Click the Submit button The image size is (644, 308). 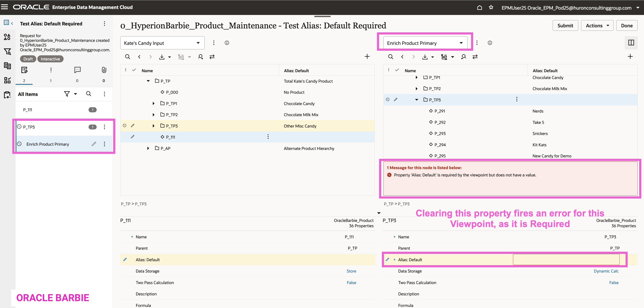click(565, 25)
